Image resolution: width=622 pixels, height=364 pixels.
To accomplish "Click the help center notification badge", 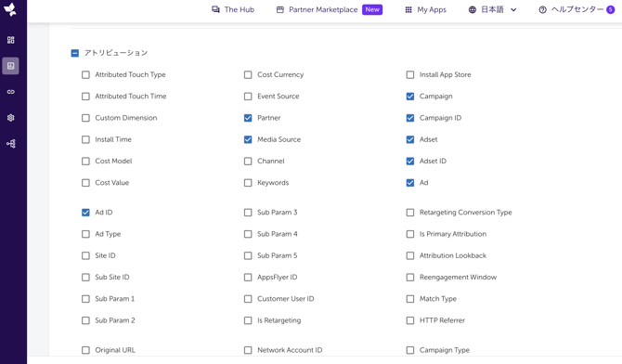I will pyautogui.click(x=611, y=9).
